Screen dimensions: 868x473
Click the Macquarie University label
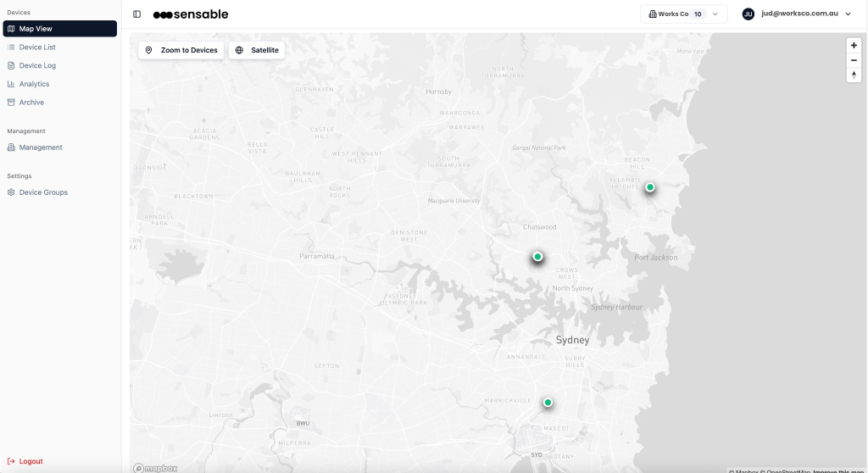[x=454, y=201]
